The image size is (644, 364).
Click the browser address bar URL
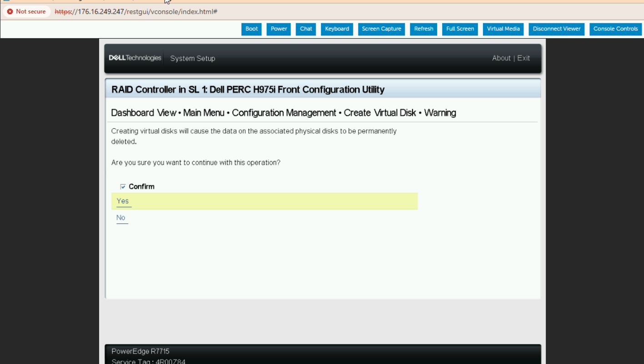[x=136, y=11]
